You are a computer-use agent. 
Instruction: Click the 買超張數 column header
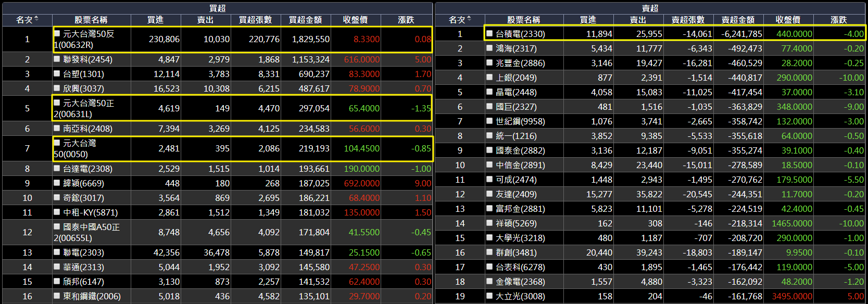click(x=256, y=20)
